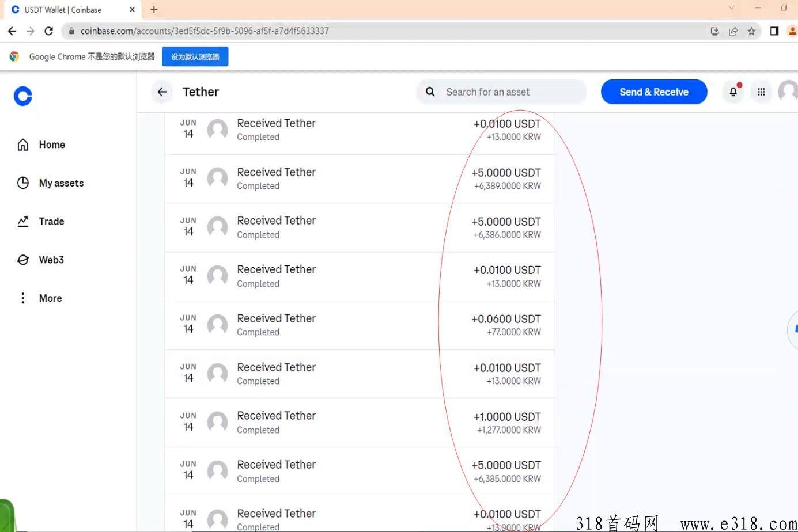Reload the current page
The width and height of the screenshot is (798, 532).
coord(49,31)
